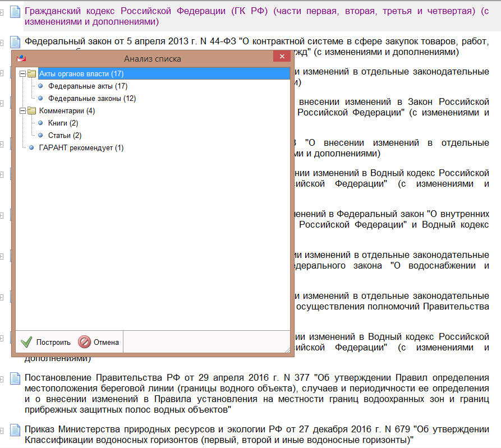Click the Построить button label
This screenshot has height=448, width=501.
pos(53,342)
